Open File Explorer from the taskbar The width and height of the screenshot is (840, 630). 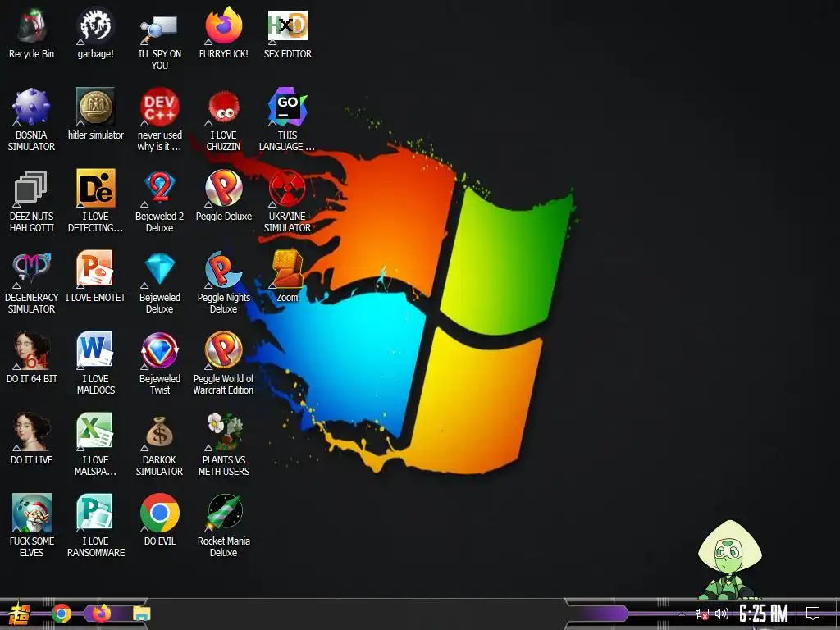point(142,614)
